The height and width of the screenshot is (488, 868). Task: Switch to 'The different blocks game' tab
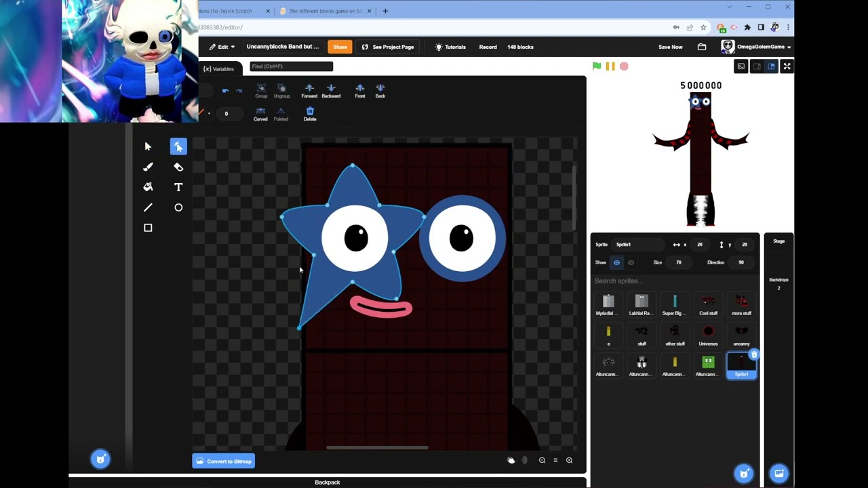325,11
